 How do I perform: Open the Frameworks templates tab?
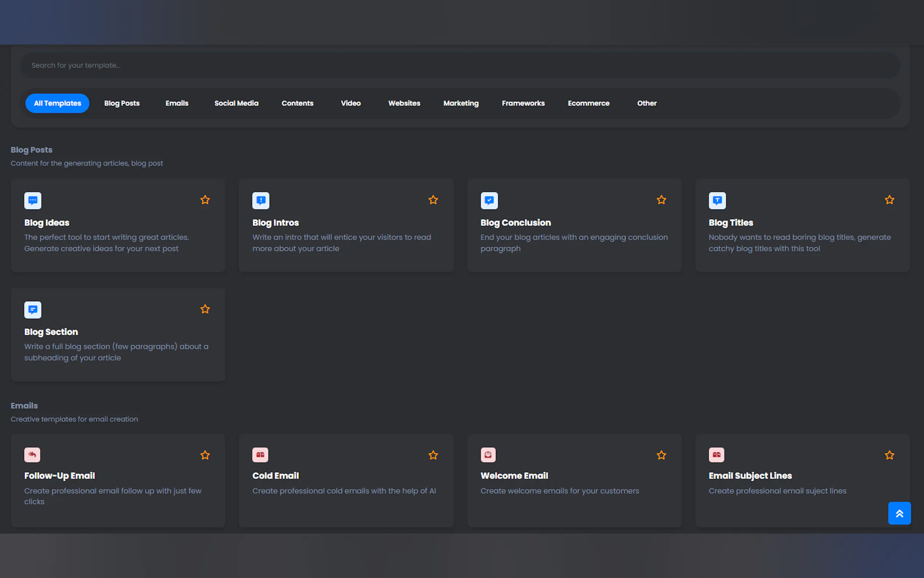coord(523,103)
